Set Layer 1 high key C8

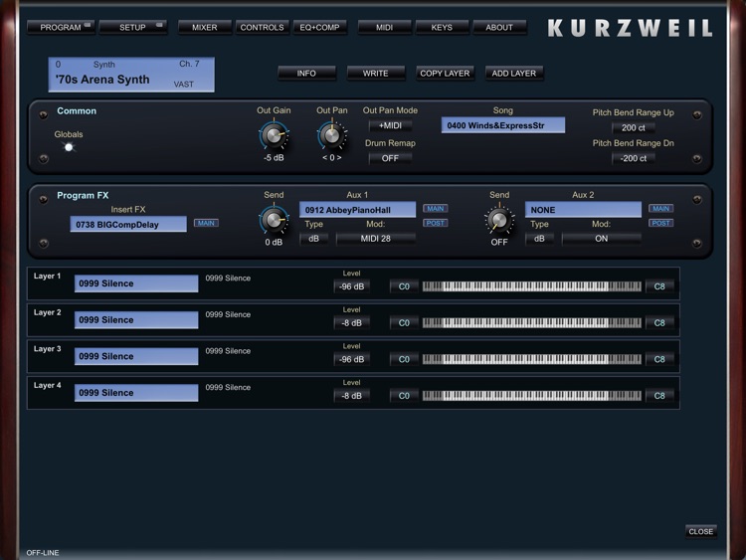659,286
